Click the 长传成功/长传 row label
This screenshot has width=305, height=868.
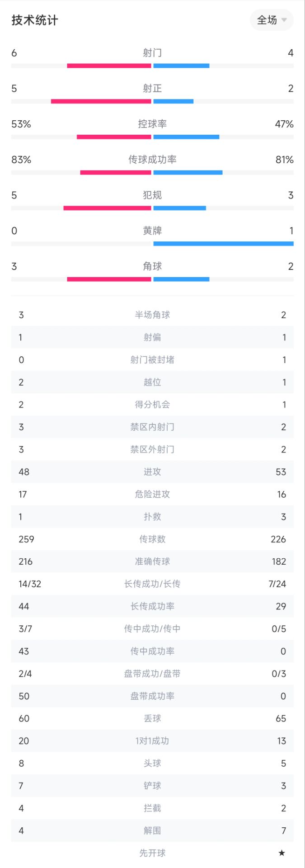coord(152,584)
